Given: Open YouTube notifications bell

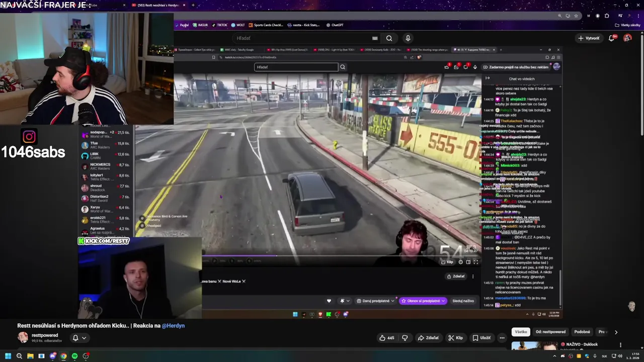Looking at the screenshot, I should [612, 38].
